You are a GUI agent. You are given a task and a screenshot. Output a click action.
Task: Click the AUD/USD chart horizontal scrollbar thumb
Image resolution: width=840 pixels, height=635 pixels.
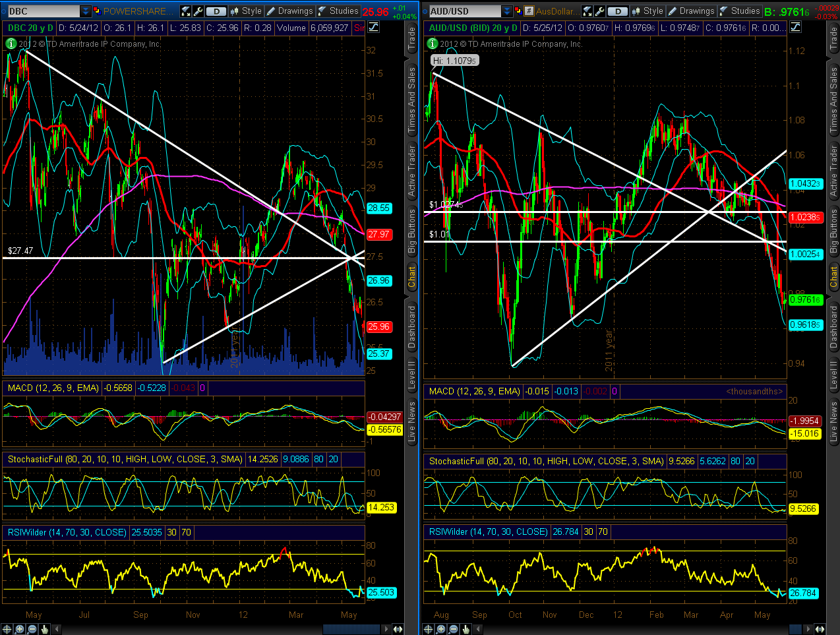point(796,629)
